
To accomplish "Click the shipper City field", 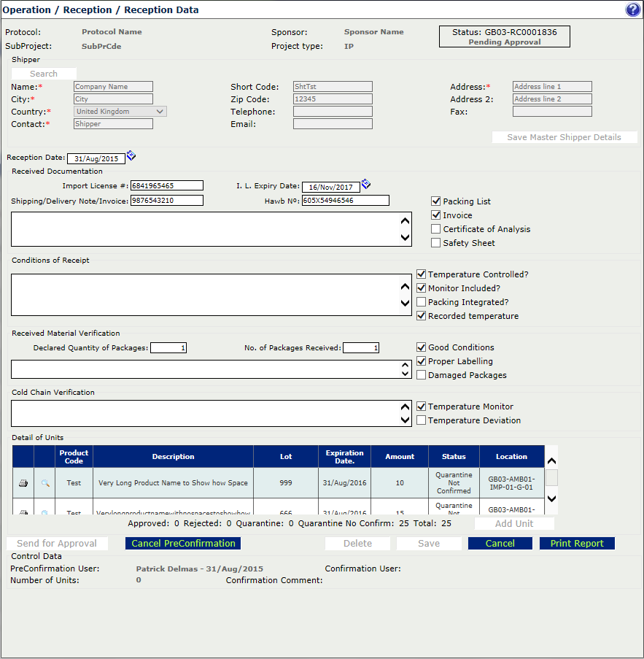I will tap(114, 99).
